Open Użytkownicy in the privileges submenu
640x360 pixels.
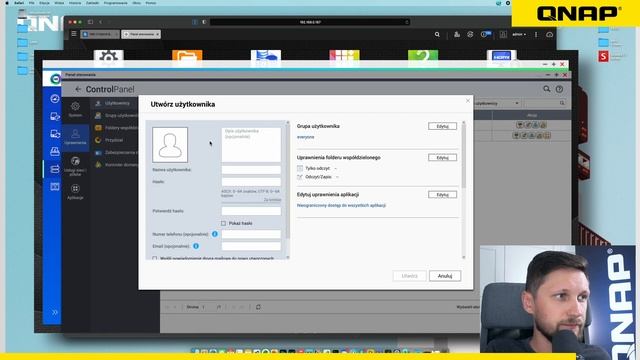(x=113, y=103)
